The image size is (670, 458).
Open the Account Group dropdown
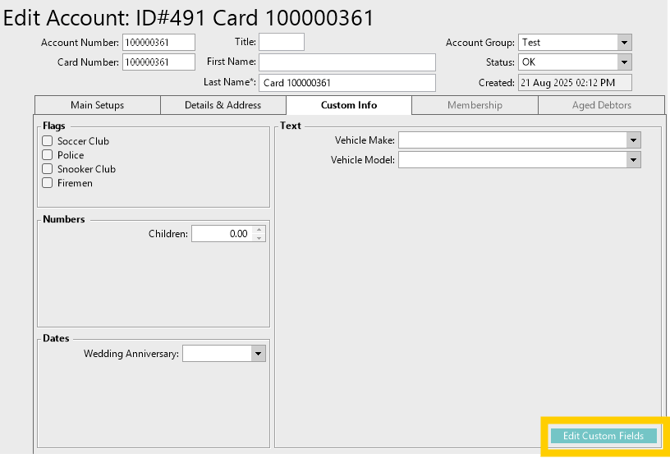[x=624, y=43]
